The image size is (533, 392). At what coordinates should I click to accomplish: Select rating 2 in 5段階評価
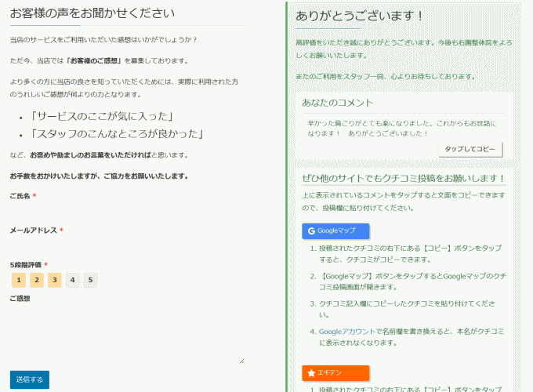click(x=37, y=280)
